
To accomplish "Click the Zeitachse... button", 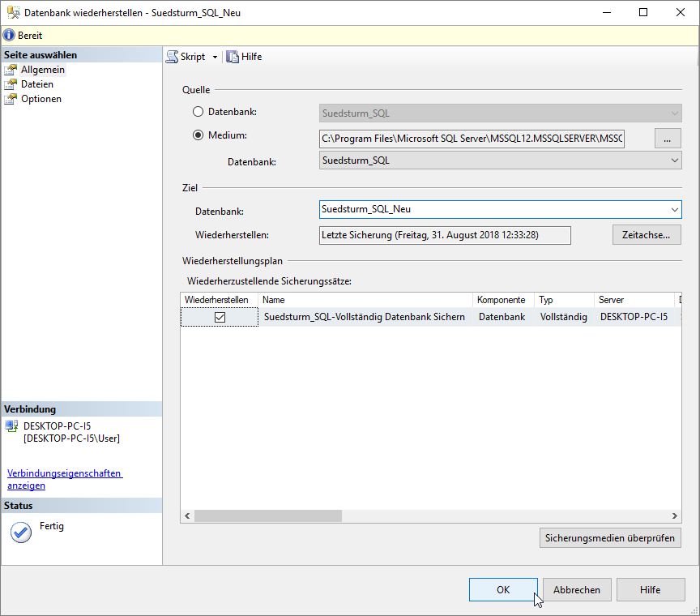I will [646, 235].
